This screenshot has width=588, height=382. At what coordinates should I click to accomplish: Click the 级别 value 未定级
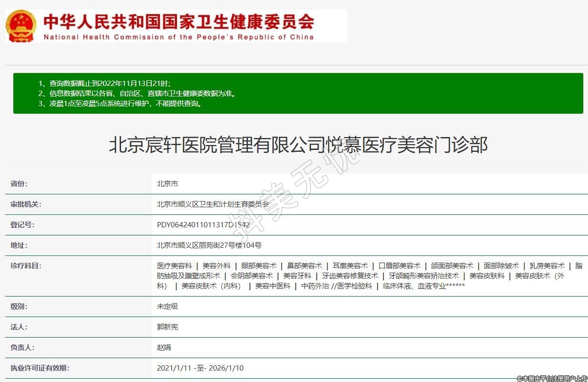pyautogui.click(x=167, y=307)
